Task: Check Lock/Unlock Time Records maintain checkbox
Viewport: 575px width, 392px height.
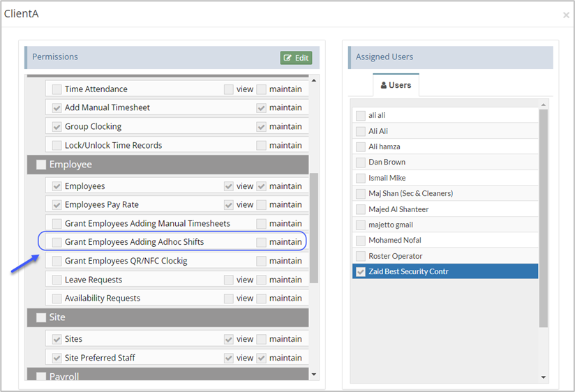Action: (x=261, y=145)
